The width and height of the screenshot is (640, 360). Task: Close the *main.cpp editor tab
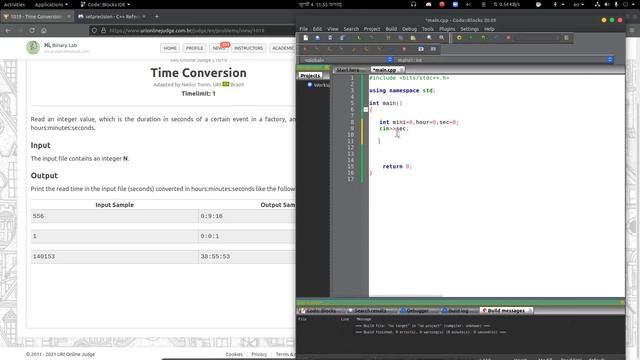401,70
